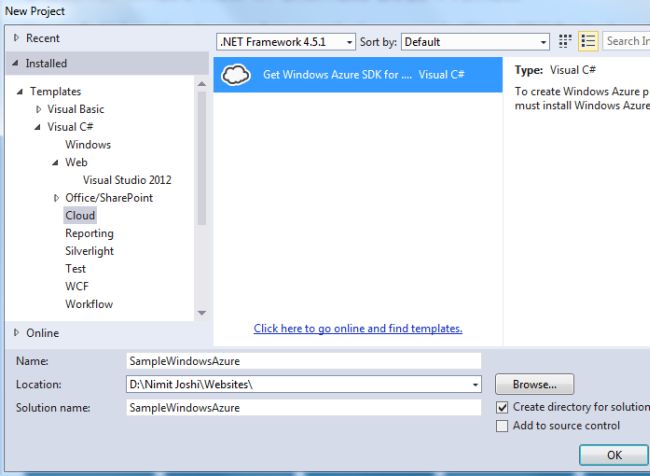Screen dimensions: 650x476
Task: Select the Reporting template category
Action: 89,233
